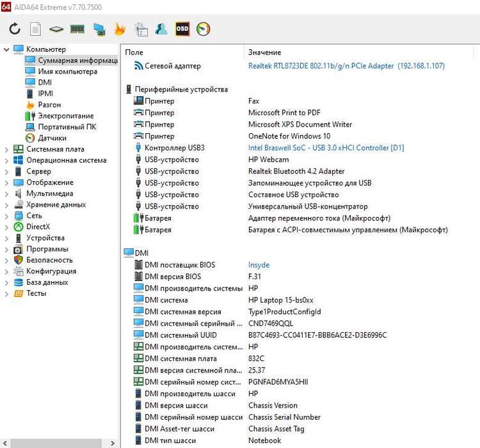Select the Realtek Bluetooth 4.2 Adapter value
The width and height of the screenshot is (480, 448).
[x=296, y=171]
